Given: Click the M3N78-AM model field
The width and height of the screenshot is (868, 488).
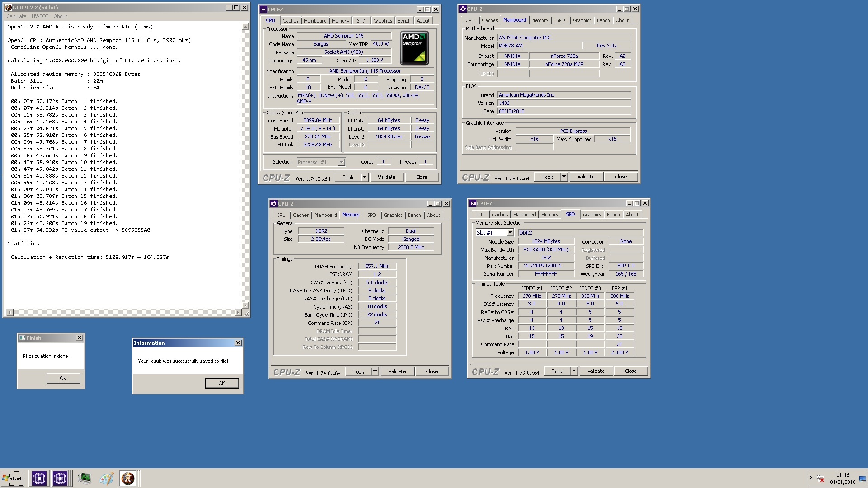Looking at the screenshot, I should (540, 46).
